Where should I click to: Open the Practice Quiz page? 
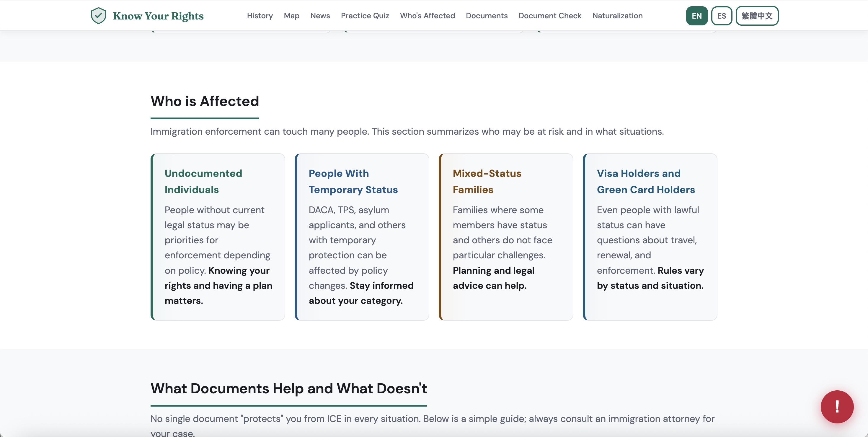point(365,15)
